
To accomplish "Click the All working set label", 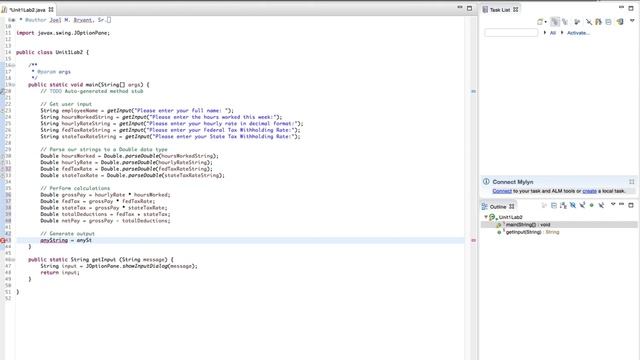I will point(553,33).
